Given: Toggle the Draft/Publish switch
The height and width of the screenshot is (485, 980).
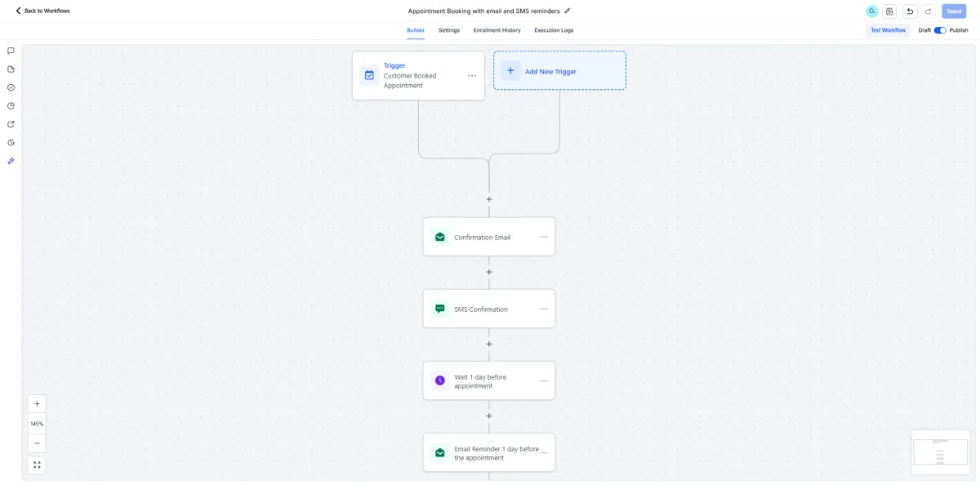Looking at the screenshot, I should pos(940,30).
